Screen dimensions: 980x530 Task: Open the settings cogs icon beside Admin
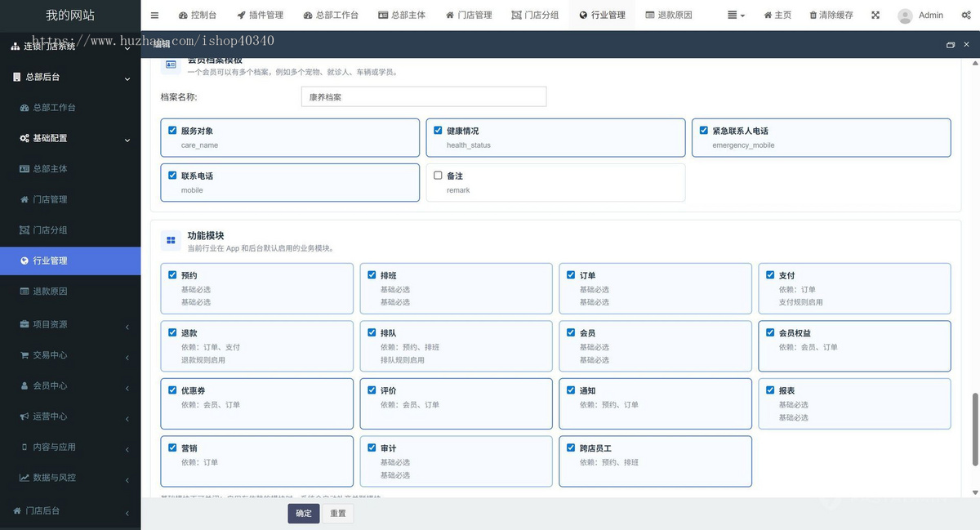click(x=965, y=16)
